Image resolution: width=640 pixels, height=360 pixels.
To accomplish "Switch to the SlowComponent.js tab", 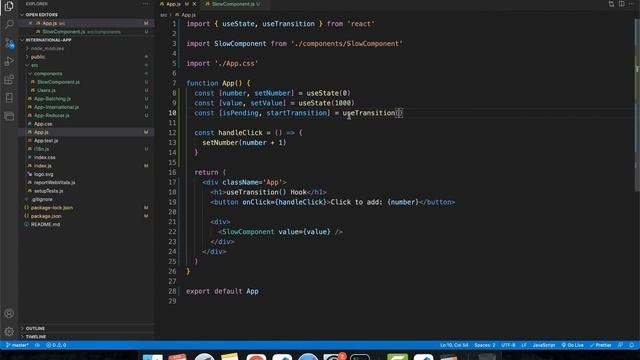I will (233, 4).
